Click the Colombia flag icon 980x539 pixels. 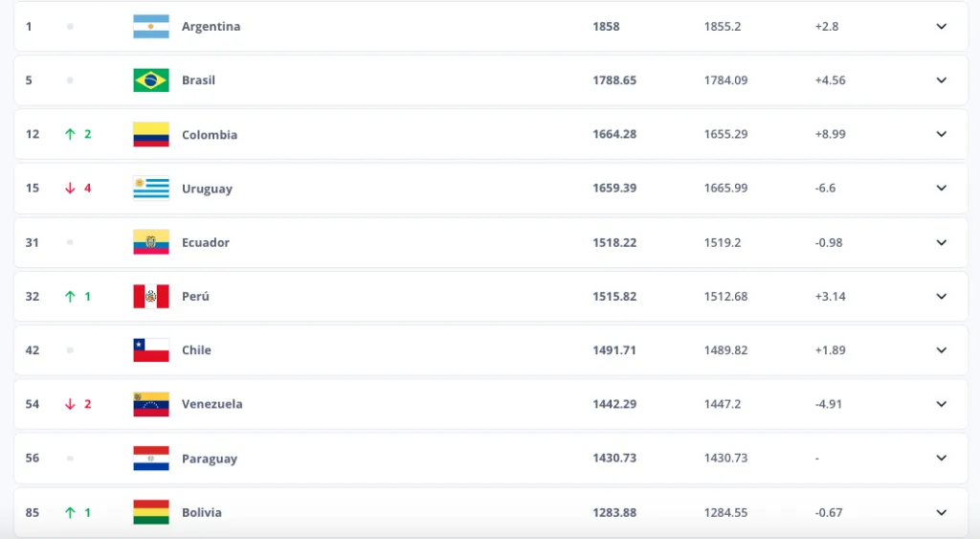click(x=151, y=135)
